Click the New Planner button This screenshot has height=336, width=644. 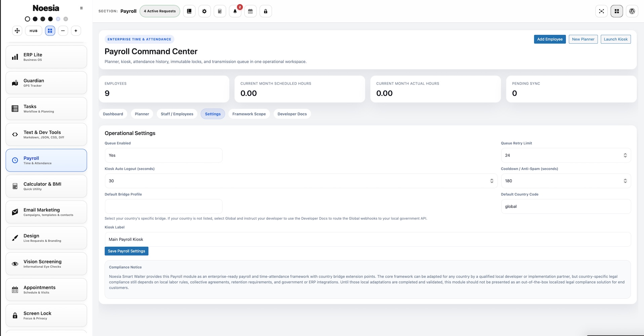tap(583, 39)
